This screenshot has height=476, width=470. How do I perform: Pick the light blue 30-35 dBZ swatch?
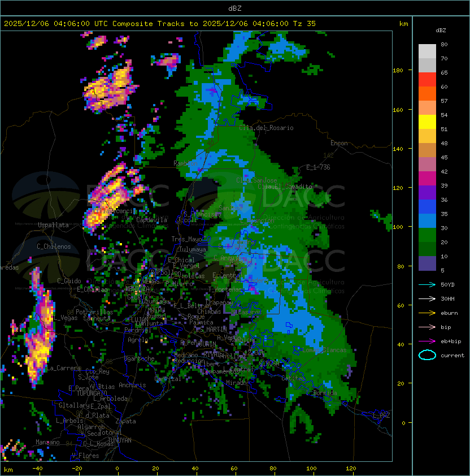click(x=427, y=221)
